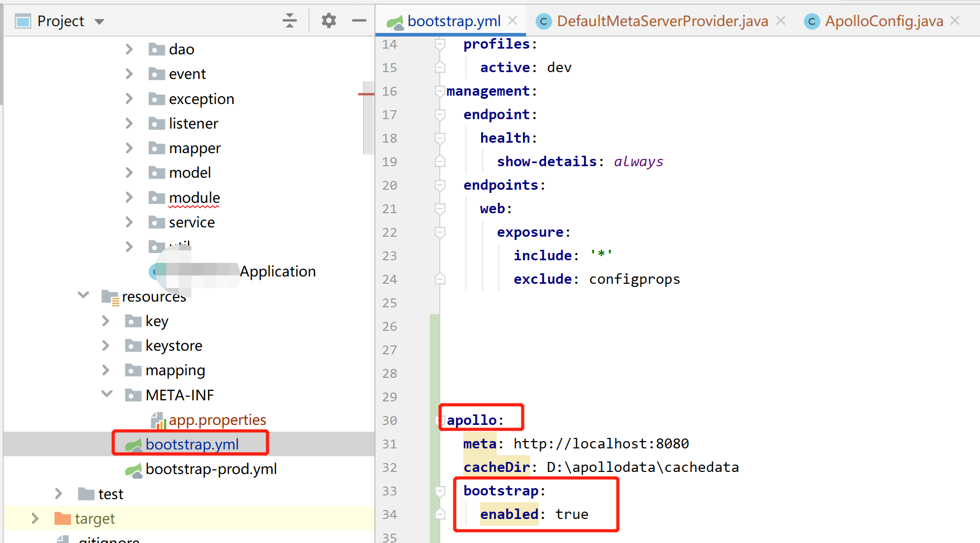
Task: Click the Collapse All icon in Project toolbar
Action: (290, 20)
